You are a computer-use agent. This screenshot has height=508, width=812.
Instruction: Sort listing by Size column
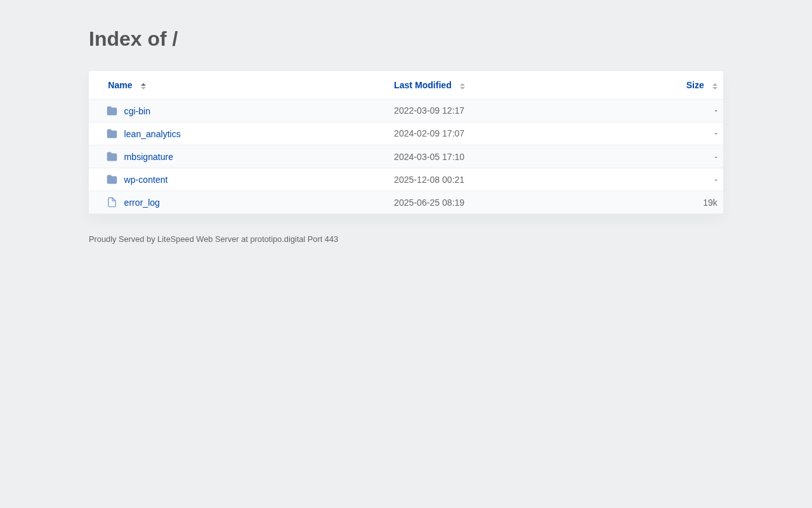[695, 85]
